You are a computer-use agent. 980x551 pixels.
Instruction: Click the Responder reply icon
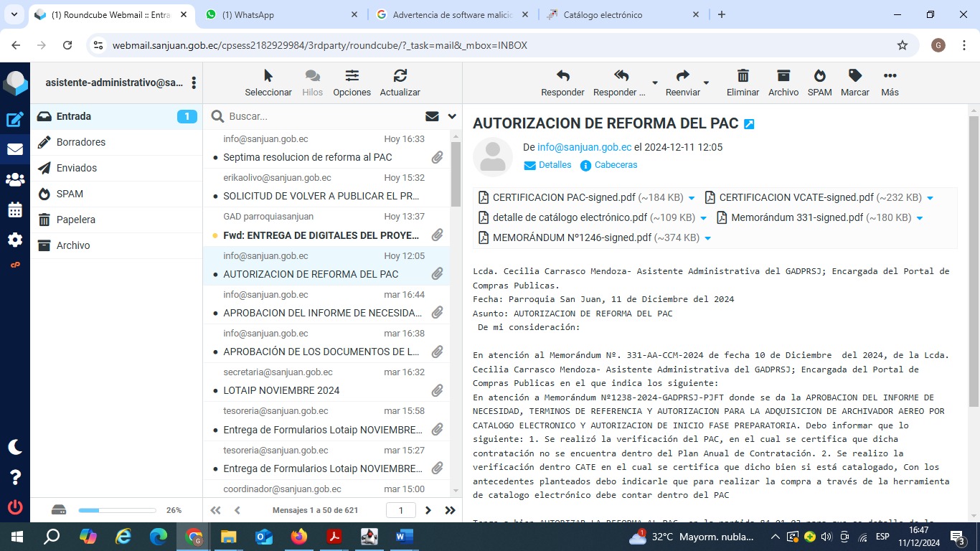click(x=562, y=76)
